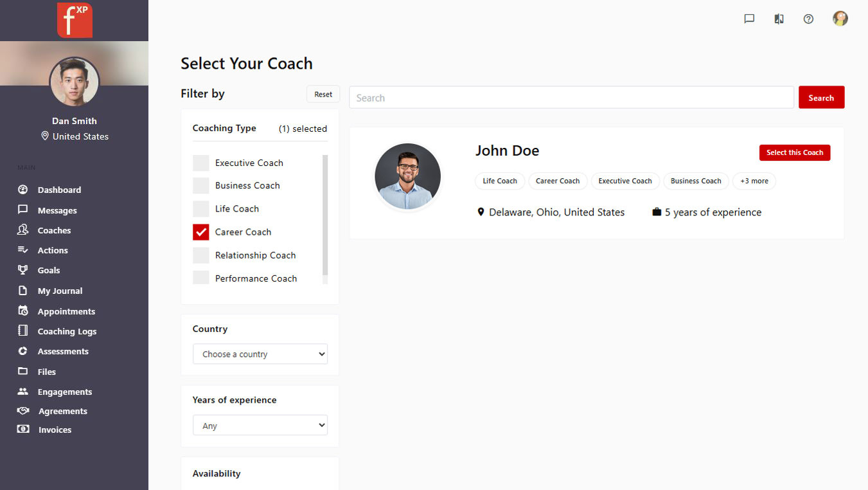Click the Invoices money icon in the sidebar
Image resolution: width=868 pixels, height=490 pixels.
(x=23, y=430)
